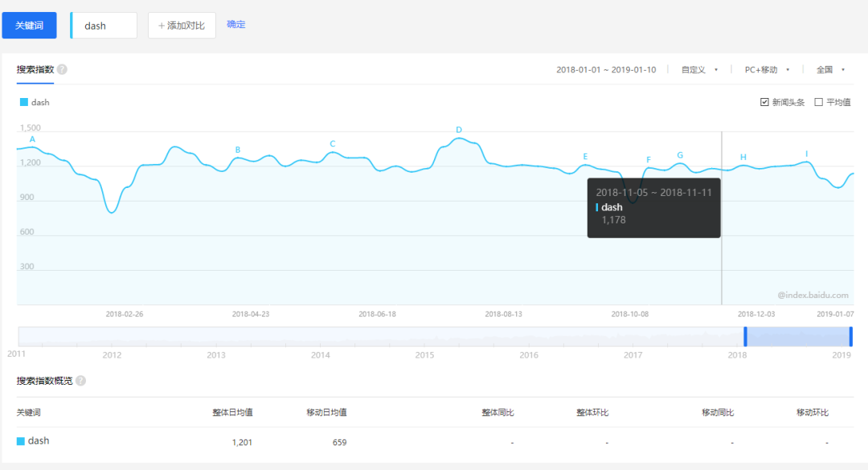Screen dimensions: 868x470
Task: Click news marker H on chart
Action: 743,157
